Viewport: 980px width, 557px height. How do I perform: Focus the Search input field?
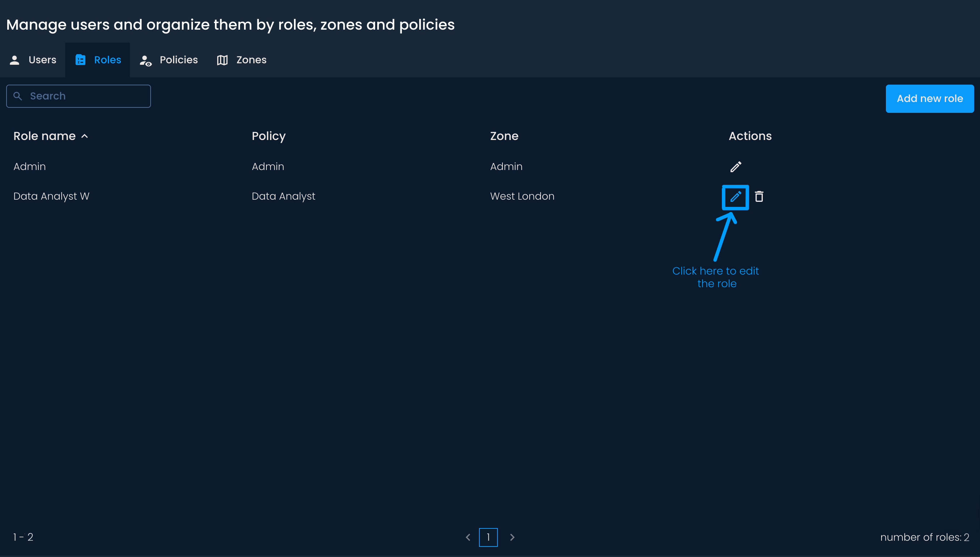click(88, 96)
